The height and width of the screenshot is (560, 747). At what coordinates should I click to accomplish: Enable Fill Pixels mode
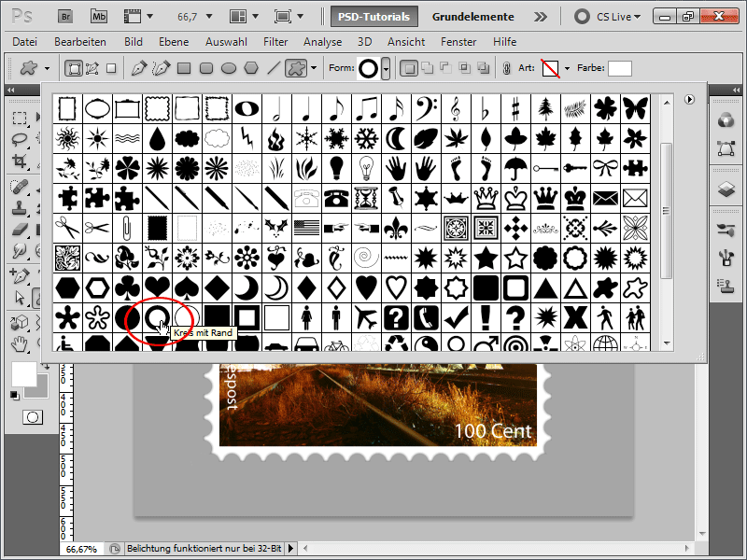click(111, 68)
